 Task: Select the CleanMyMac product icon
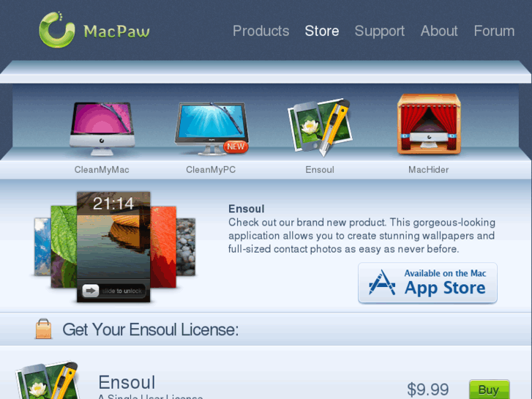(102, 129)
